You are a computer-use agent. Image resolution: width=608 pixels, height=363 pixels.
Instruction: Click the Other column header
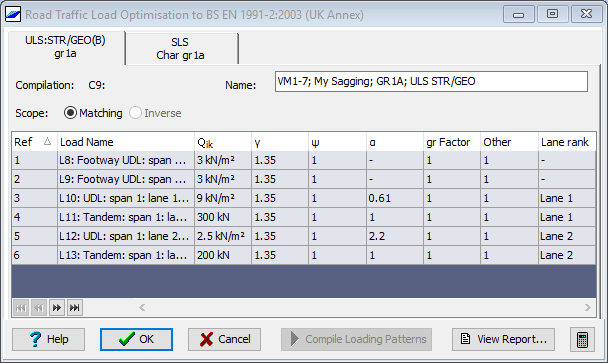509,142
